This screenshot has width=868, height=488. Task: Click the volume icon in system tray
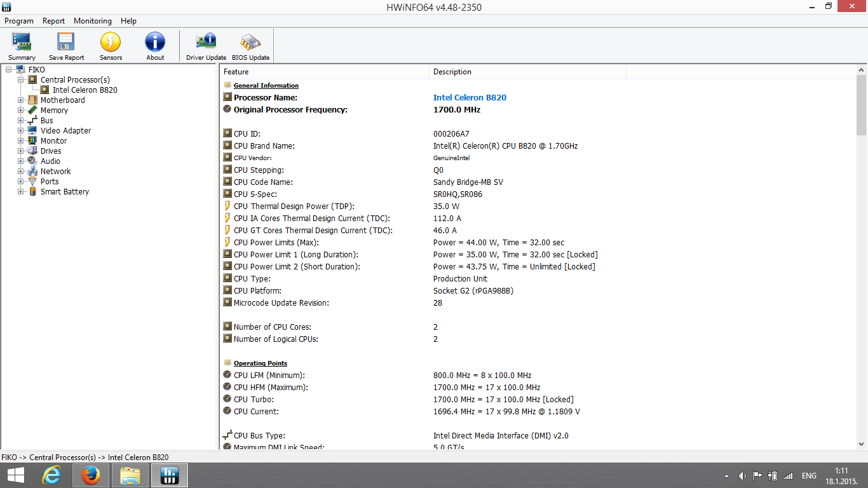pyautogui.click(x=742, y=476)
